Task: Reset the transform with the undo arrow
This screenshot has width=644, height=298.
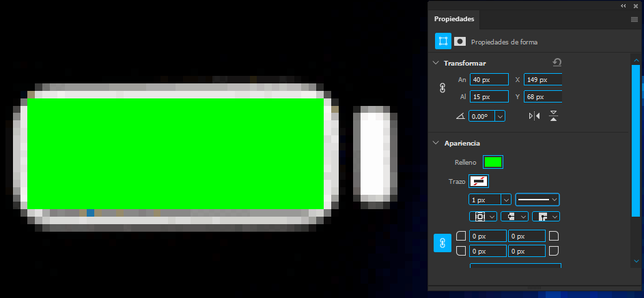Action: pos(557,62)
